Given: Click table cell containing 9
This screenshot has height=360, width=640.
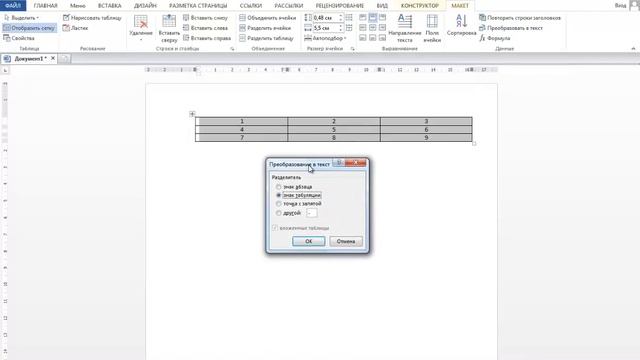Looking at the screenshot, I should [x=426, y=138].
